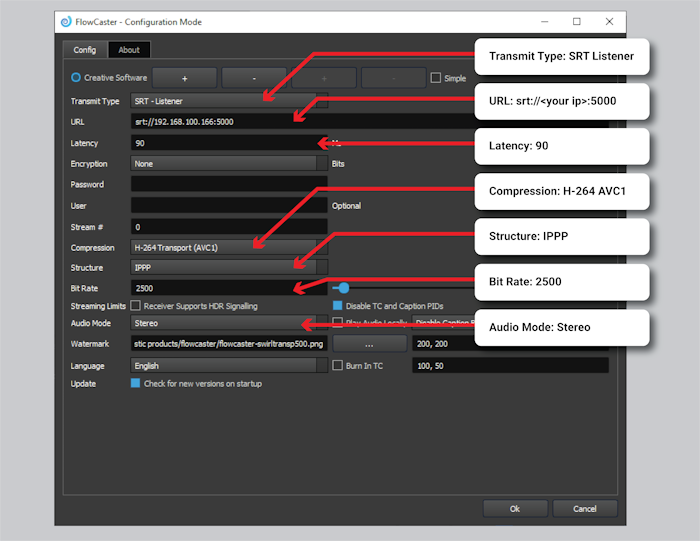Viewport: 700px width, 541px height.
Task: Click the Watermark file path field
Action: click(x=229, y=343)
